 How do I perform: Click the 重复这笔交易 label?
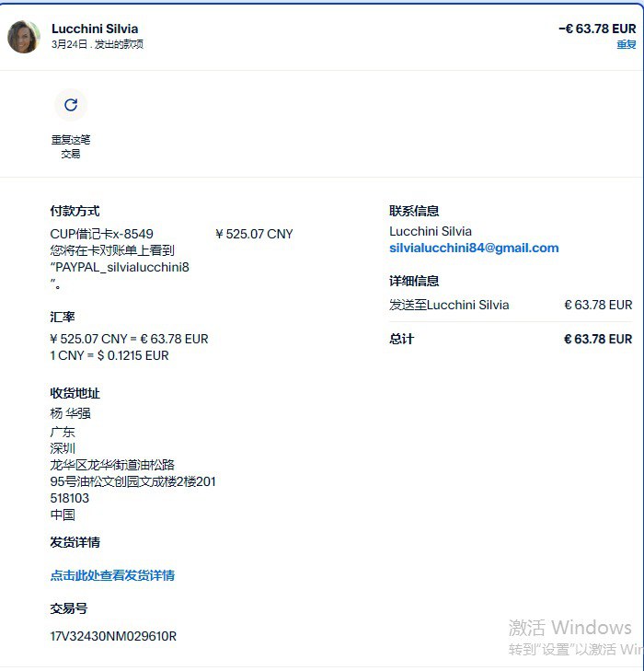(x=71, y=146)
